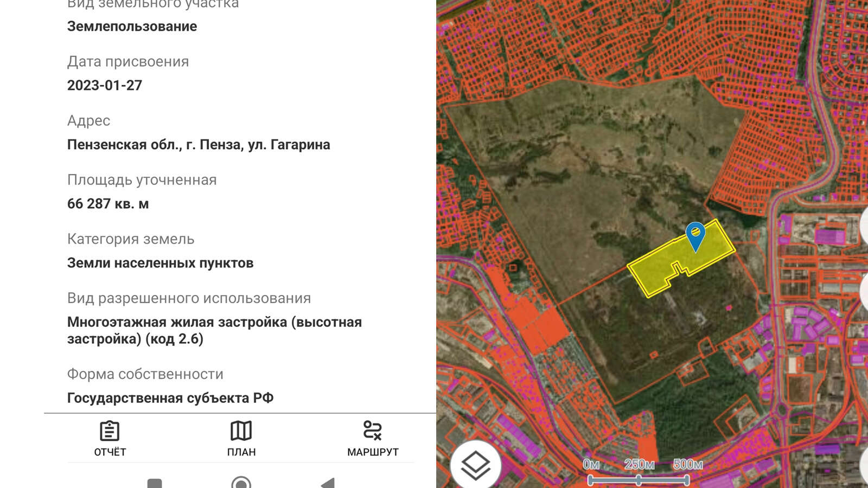Click the map scale bar
The image size is (868, 488).
tap(639, 479)
